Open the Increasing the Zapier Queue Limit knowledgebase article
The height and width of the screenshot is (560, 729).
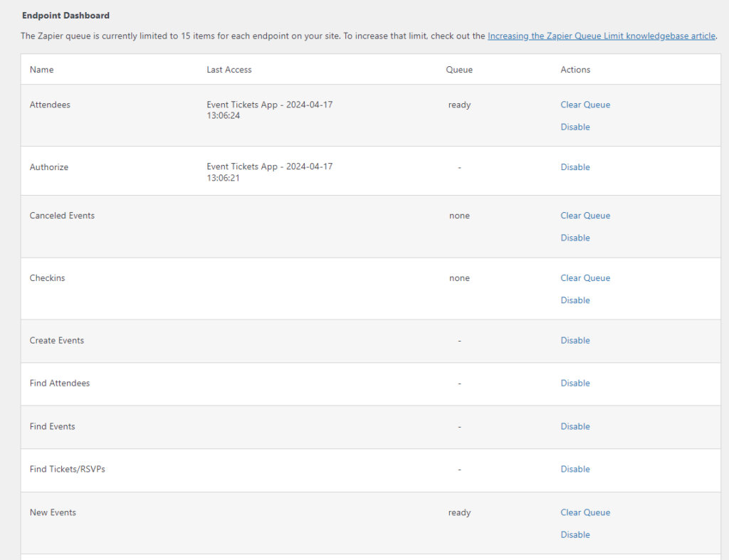[x=602, y=36]
